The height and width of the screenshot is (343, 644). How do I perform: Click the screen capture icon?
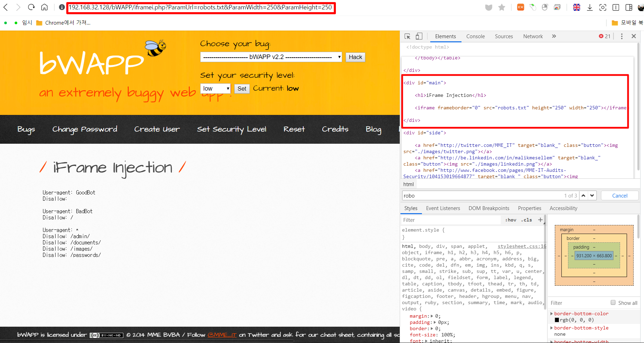point(603,7)
